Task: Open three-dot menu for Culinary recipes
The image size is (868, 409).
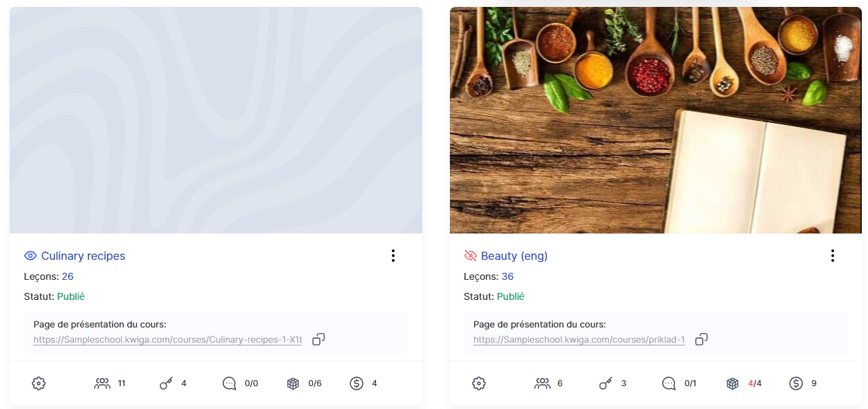Action: (x=393, y=256)
